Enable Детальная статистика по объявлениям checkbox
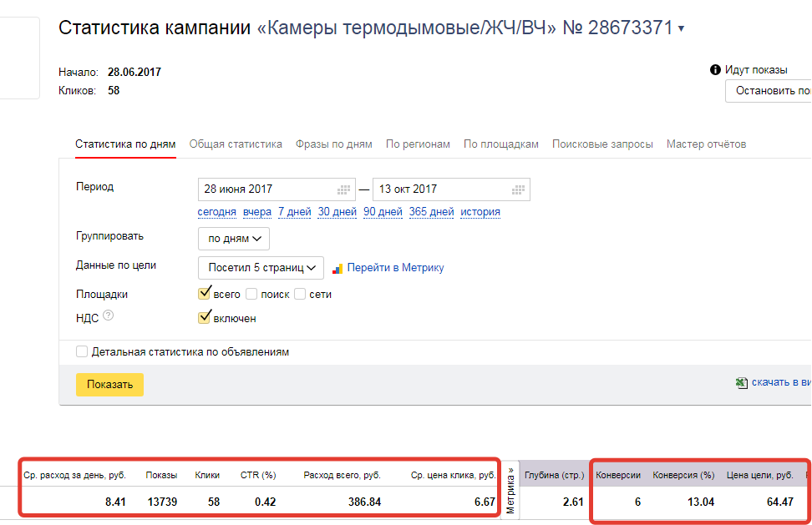812x525 pixels. (82, 351)
